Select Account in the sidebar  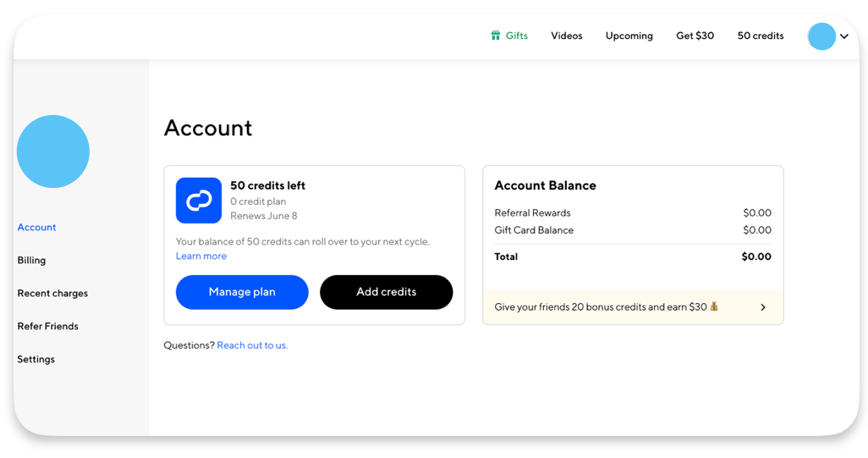click(36, 227)
